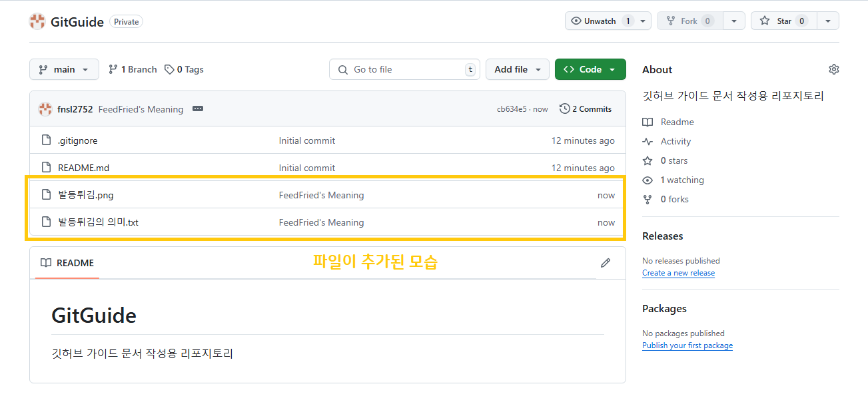
Task: Open FeedFried's Meaning commit for 발등튀김.png
Action: point(321,195)
